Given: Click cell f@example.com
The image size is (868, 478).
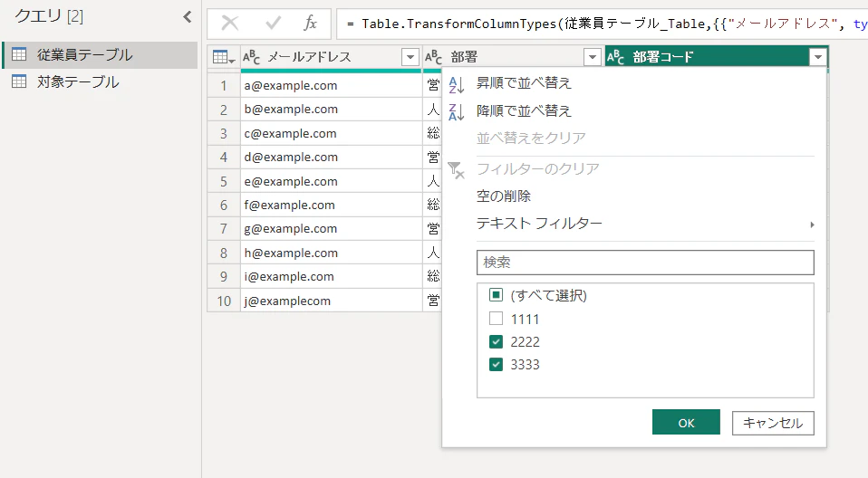Looking at the screenshot, I should [331, 205].
